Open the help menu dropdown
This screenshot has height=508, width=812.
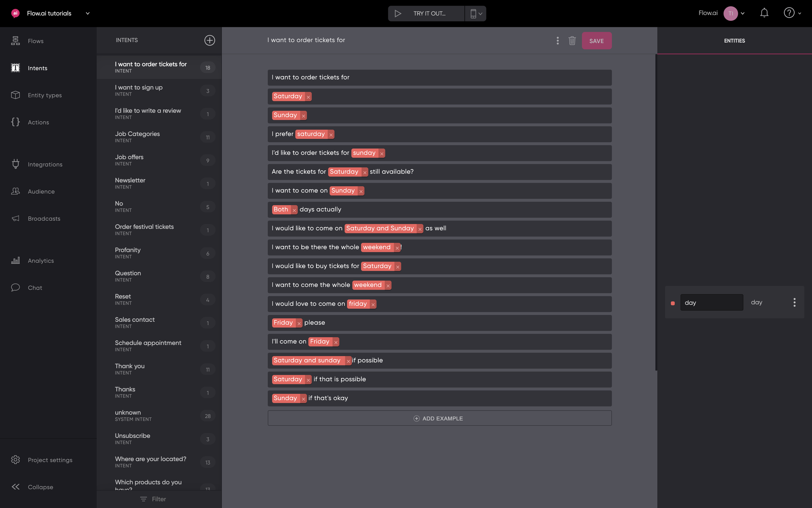(792, 13)
